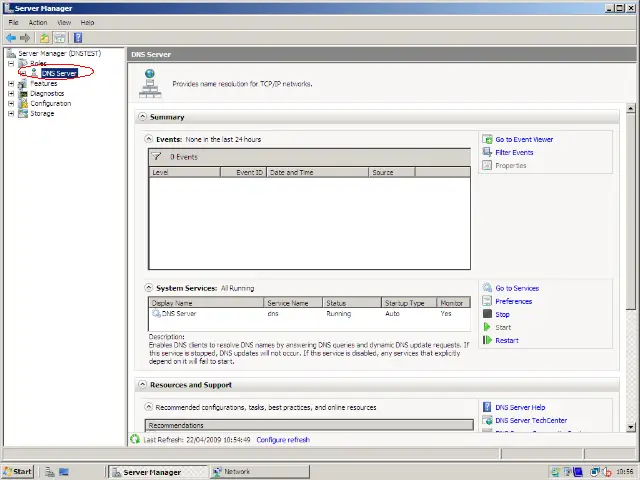
Task: Click the Start button on taskbar
Action: (17, 471)
